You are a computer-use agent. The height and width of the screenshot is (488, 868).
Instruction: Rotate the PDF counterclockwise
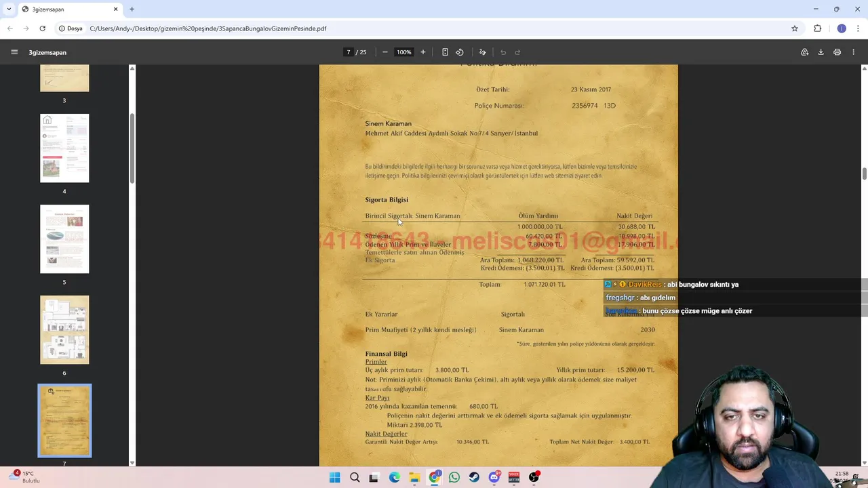[x=460, y=52]
